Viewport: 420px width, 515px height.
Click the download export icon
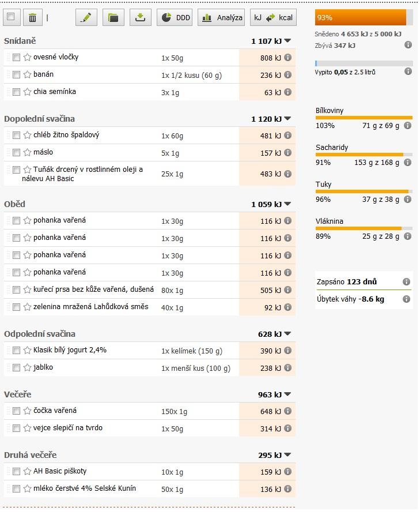[x=140, y=18]
